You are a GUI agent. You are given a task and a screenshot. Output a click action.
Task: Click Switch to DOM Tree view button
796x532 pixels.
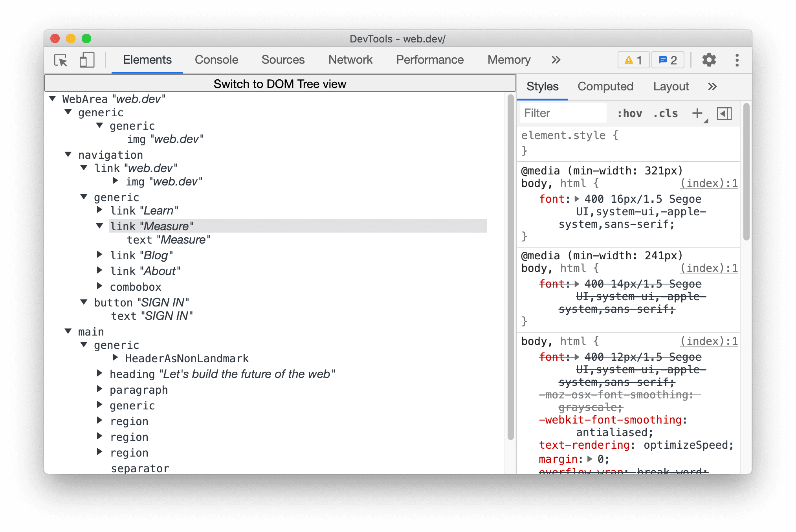280,83
